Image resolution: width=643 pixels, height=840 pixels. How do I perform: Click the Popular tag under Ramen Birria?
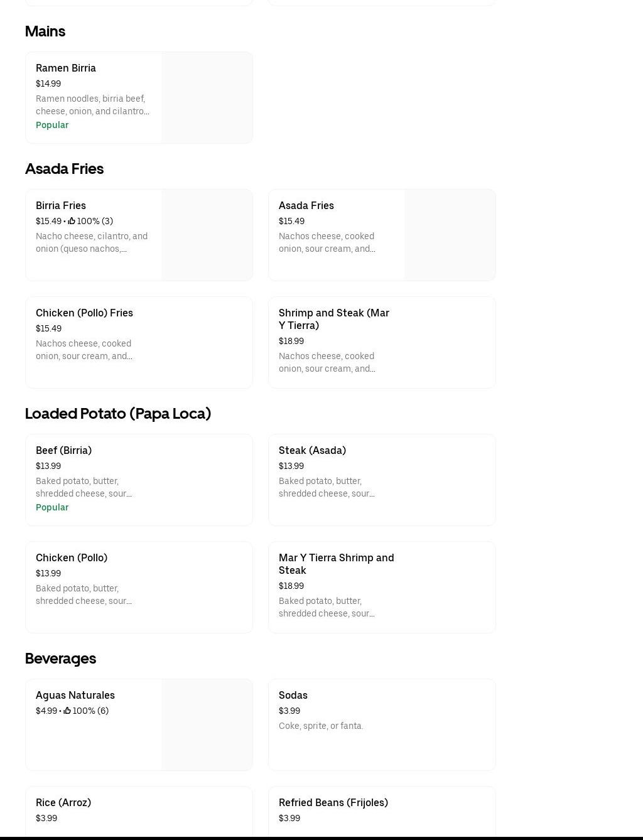pos(52,125)
